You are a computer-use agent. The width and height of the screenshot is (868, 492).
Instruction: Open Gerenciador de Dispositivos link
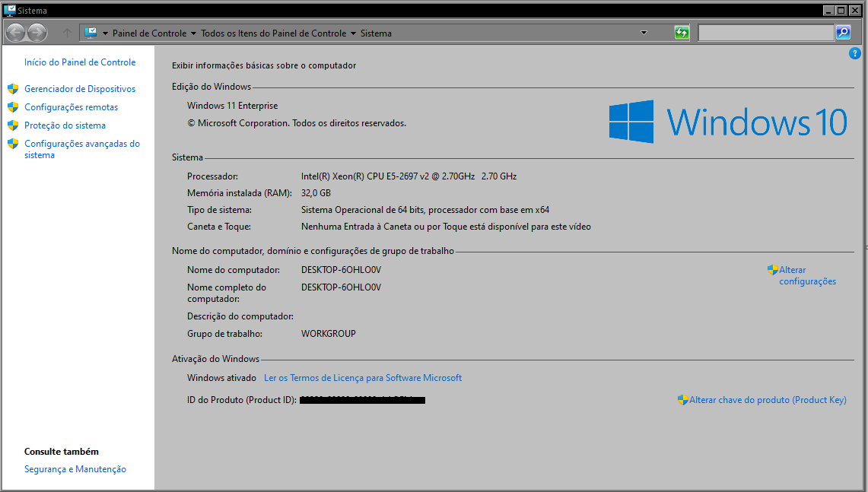(80, 88)
